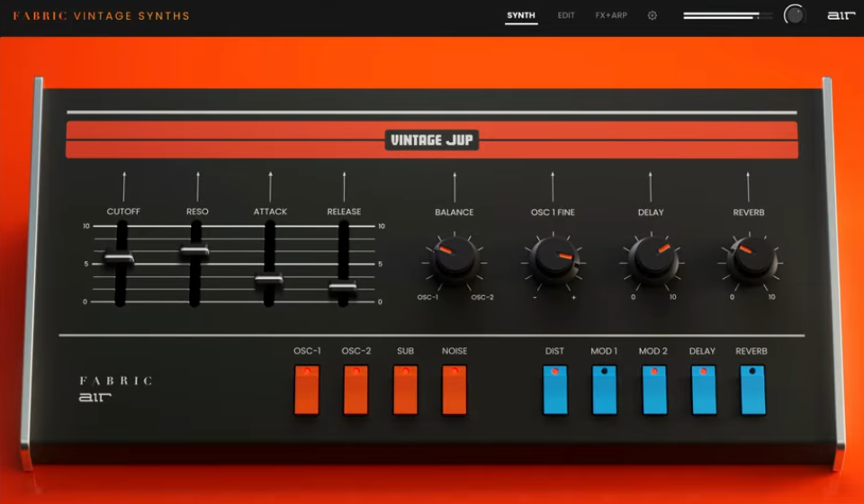Viewport: 864px width, 504px height.
Task: Click the RESO slider handle
Action: [194, 251]
